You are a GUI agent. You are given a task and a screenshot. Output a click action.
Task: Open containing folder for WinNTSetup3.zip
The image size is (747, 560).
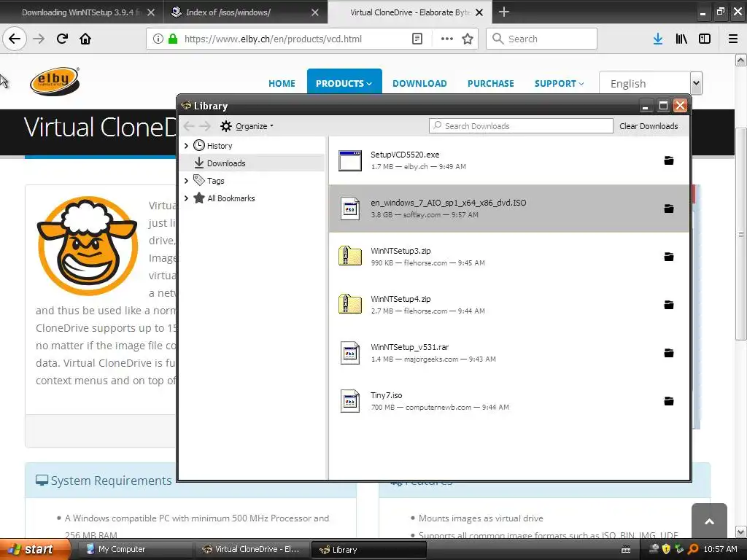(669, 257)
